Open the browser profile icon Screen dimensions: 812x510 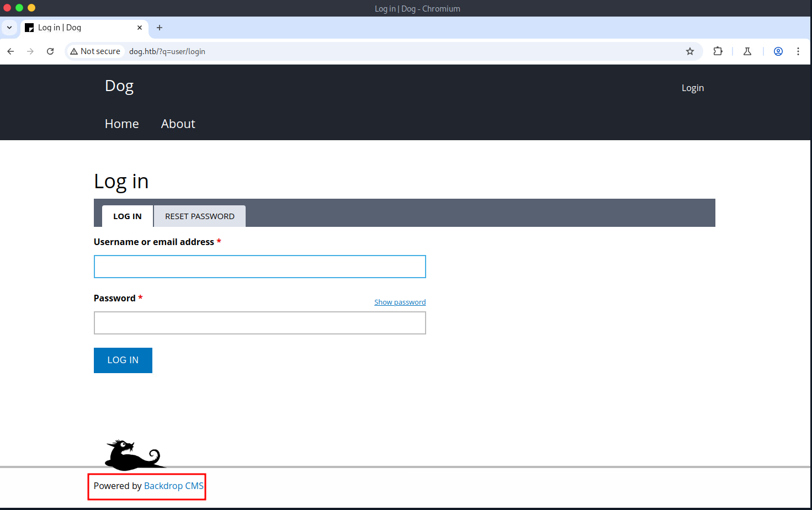pyautogui.click(x=778, y=51)
